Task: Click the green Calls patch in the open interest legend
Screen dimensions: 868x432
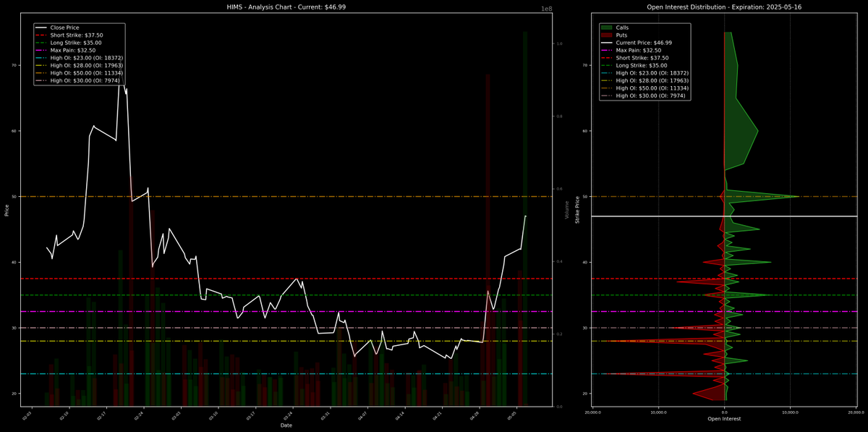Action: click(606, 27)
